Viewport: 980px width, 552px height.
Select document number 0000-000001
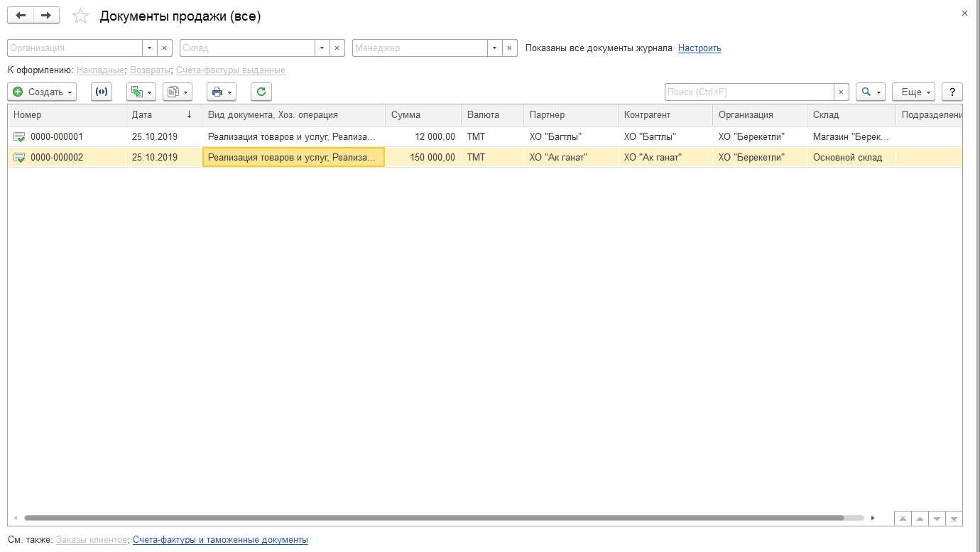click(x=57, y=136)
